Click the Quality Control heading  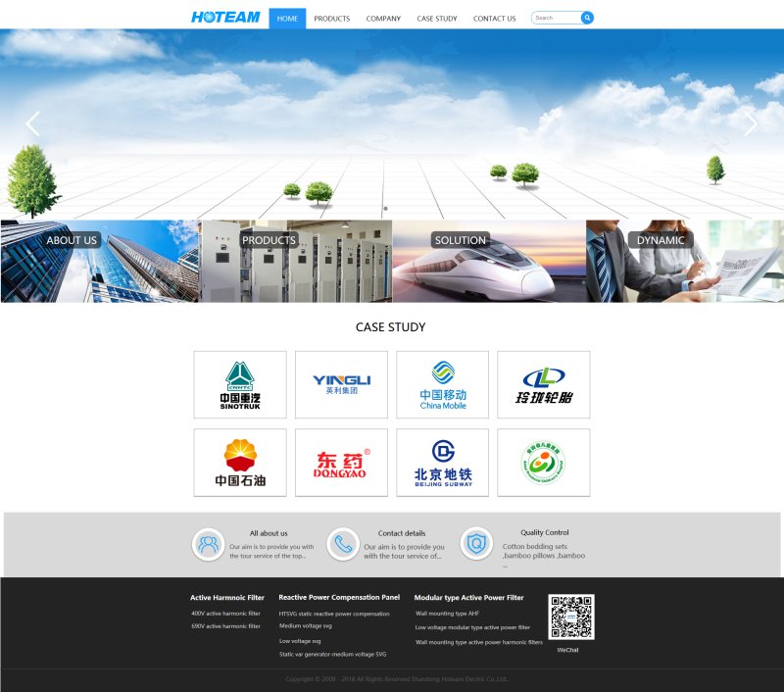[x=545, y=532]
